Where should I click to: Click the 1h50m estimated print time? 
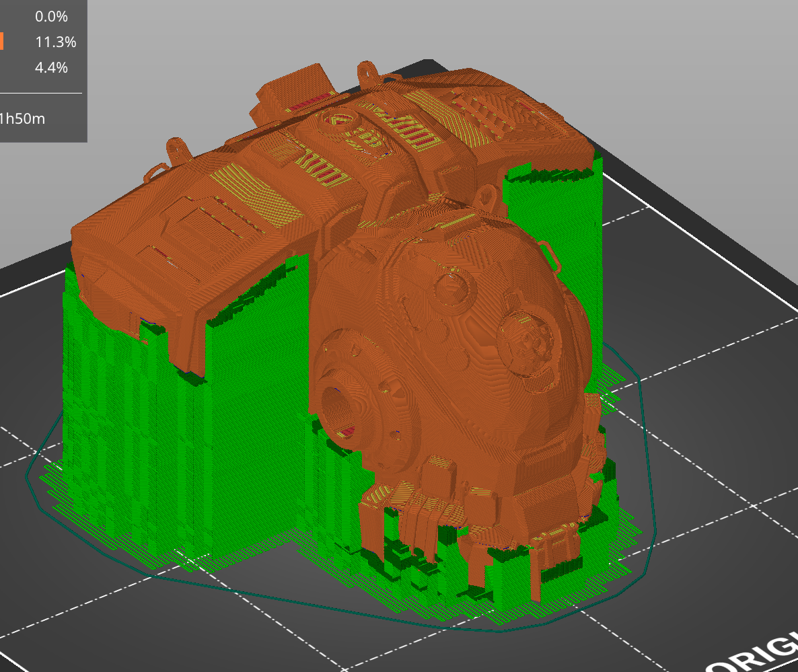[22, 118]
